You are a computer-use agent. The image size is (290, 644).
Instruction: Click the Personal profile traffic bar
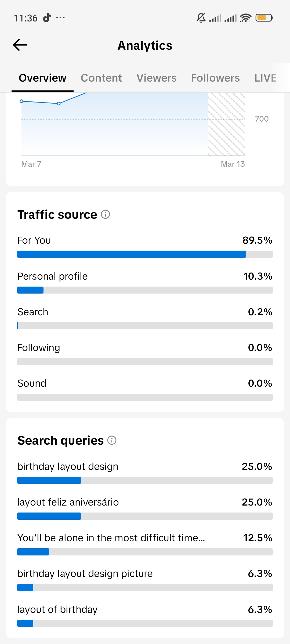click(145, 290)
